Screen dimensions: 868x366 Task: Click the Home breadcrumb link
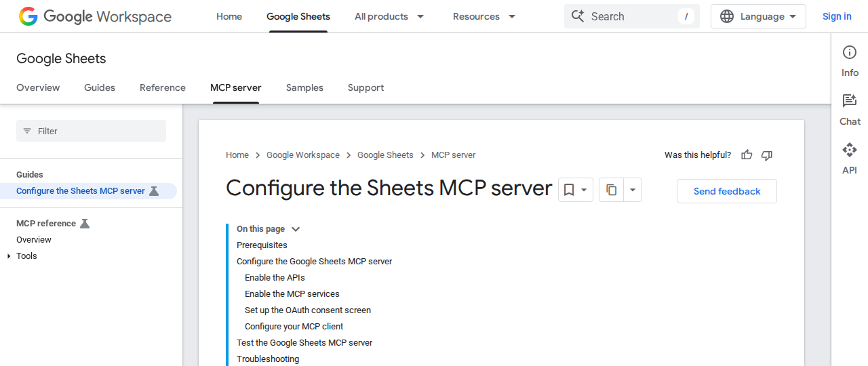(x=237, y=155)
